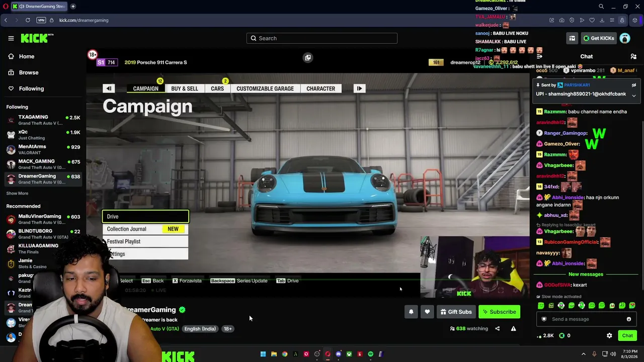The width and height of the screenshot is (644, 362).
Task: Open the chat users list icon
Action: (x=633, y=56)
